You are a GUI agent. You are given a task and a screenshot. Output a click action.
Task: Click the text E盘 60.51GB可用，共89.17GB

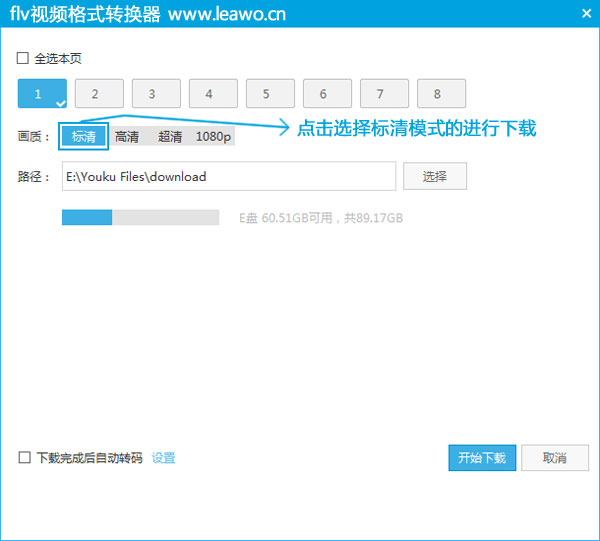point(321,218)
